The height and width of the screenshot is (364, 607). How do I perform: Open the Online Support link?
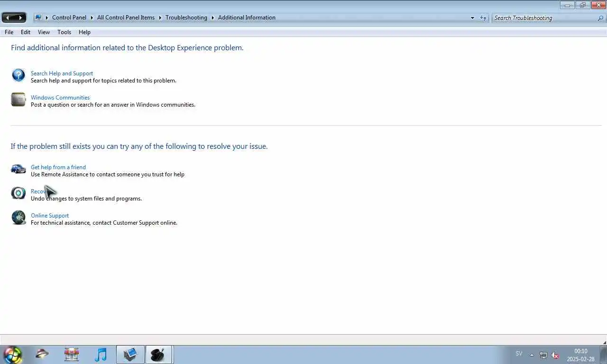click(50, 216)
